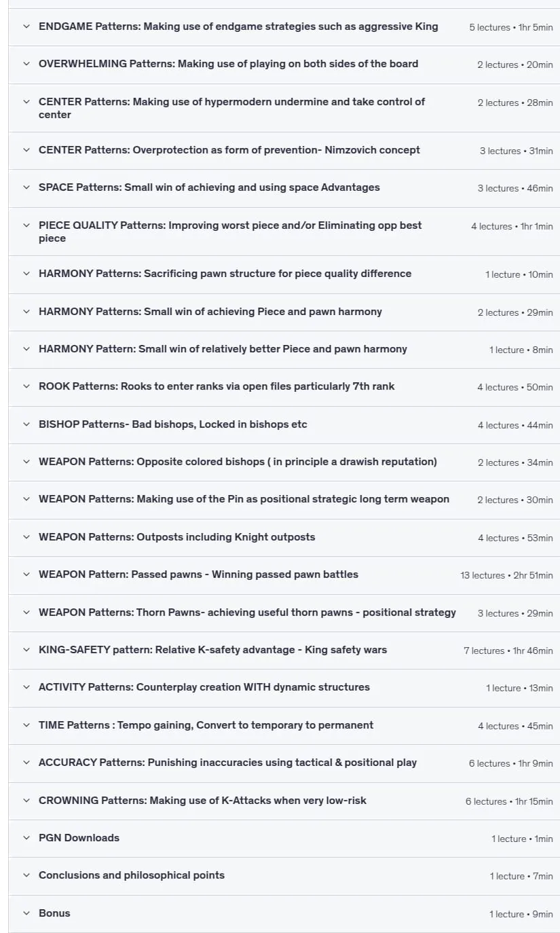Open the Bonus section
Screen dimensions: 560x933
tap(284, 914)
